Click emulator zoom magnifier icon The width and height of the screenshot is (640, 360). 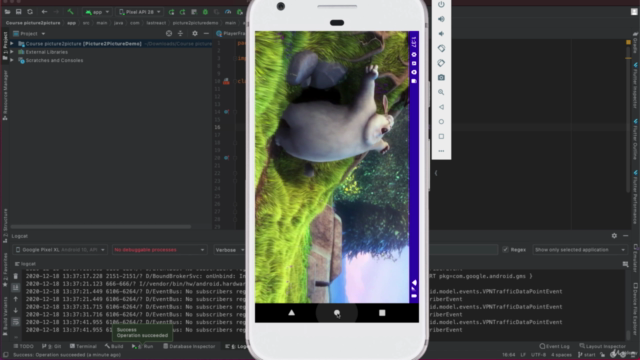tap(441, 92)
